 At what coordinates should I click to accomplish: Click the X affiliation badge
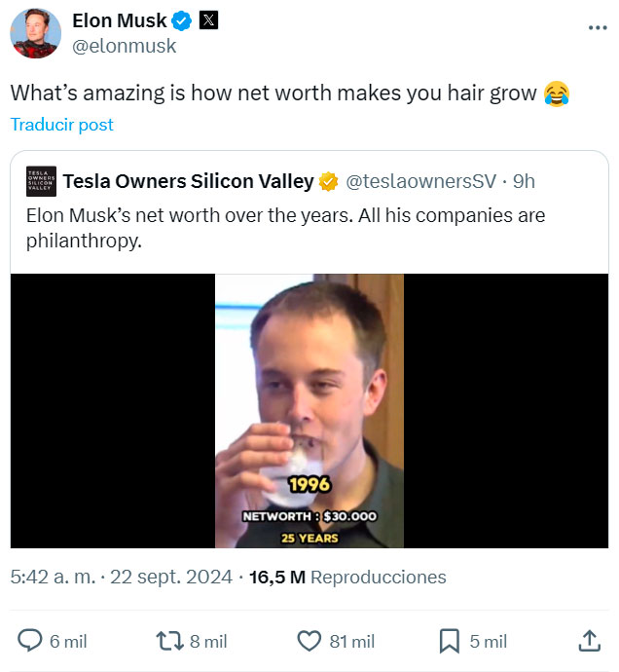[x=209, y=20]
